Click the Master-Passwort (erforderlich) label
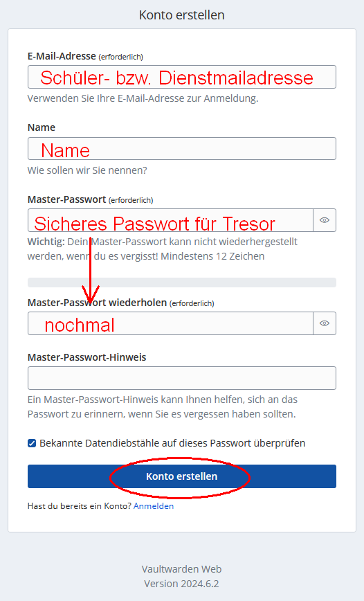This screenshot has height=601, width=364. coord(90,199)
